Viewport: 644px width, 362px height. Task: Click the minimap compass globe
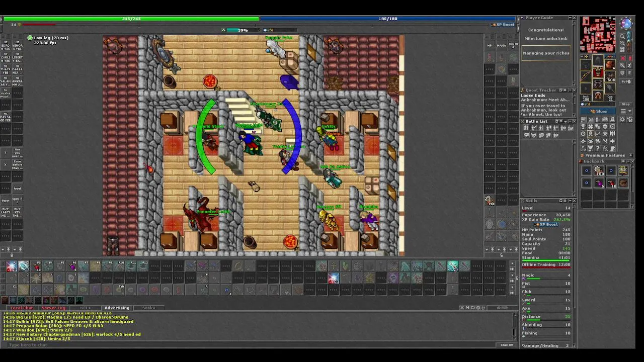tap(626, 23)
